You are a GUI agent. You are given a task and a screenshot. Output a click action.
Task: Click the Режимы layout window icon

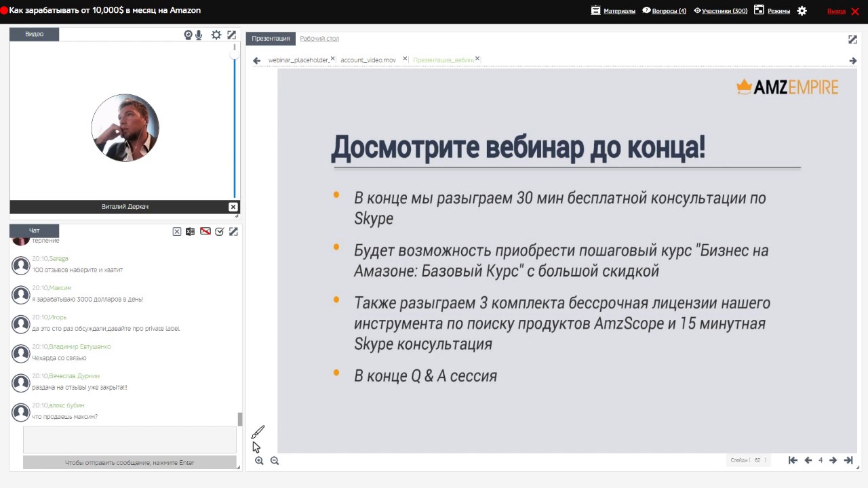tap(759, 10)
